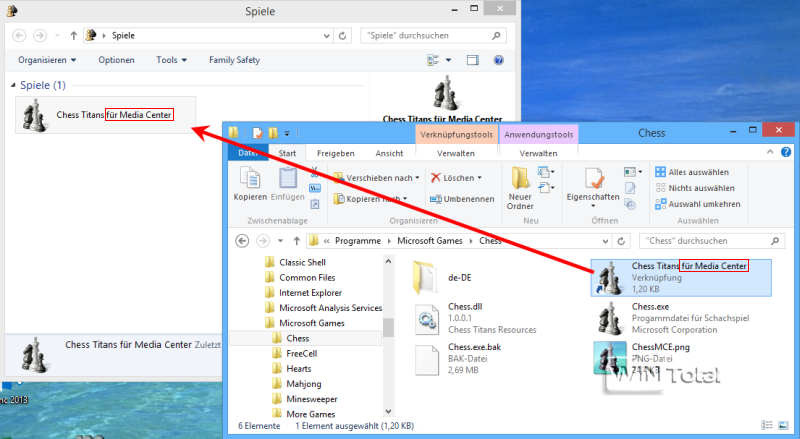The width and height of the screenshot is (800, 439).
Task: Click Auswahl umkehren in the ribbon
Action: click(x=698, y=204)
